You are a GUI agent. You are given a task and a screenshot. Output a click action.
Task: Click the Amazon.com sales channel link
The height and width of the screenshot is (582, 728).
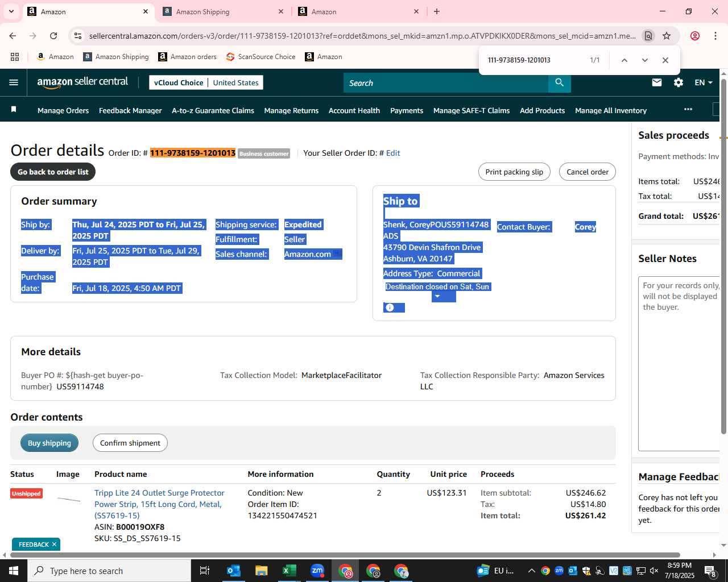pos(308,254)
